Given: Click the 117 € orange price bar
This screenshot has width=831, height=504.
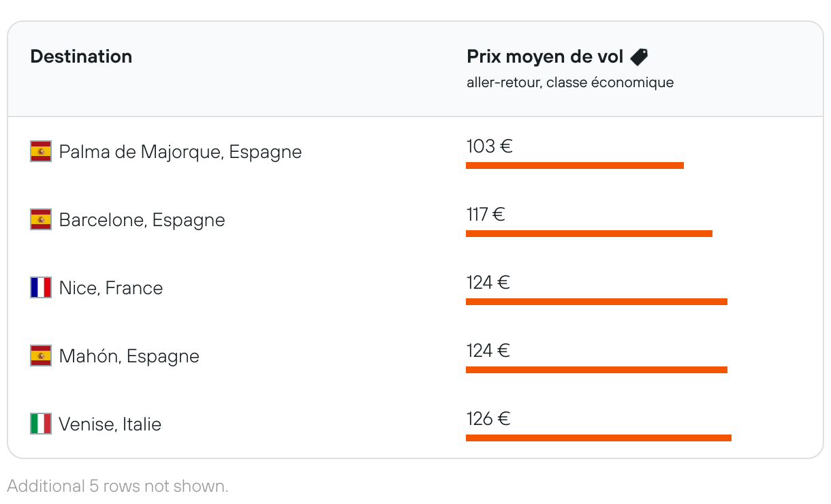Looking at the screenshot, I should pyautogui.click(x=589, y=234).
